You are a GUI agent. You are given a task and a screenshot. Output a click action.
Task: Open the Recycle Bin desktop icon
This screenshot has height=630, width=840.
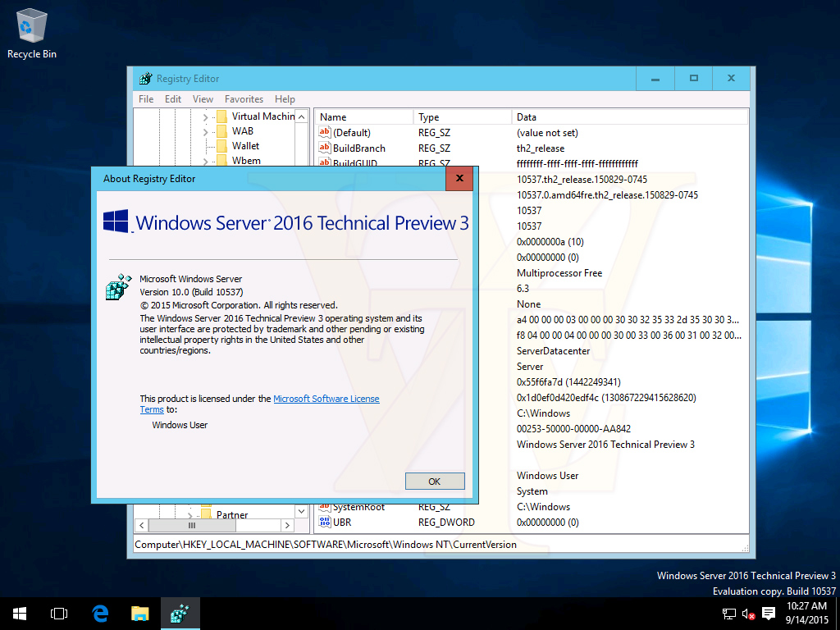pos(32,27)
